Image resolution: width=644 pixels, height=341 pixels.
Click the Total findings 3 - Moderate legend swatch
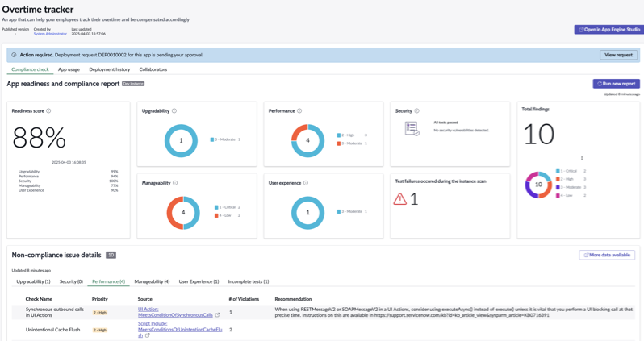[558, 187]
